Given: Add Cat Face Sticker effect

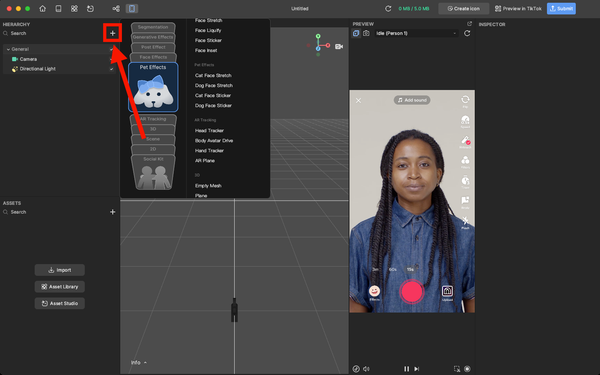Looking at the screenshot, I should 213,95.
